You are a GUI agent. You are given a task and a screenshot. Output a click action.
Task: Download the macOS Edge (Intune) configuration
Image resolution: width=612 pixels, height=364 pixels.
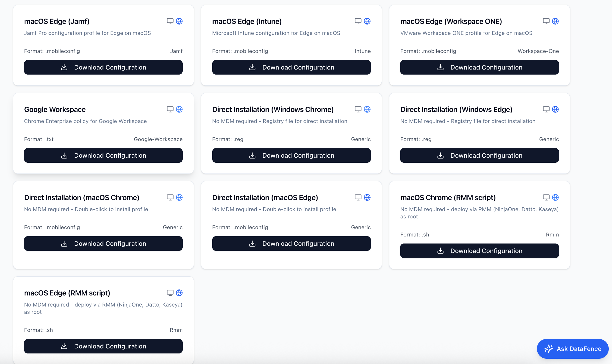click(x=291, y=67)
